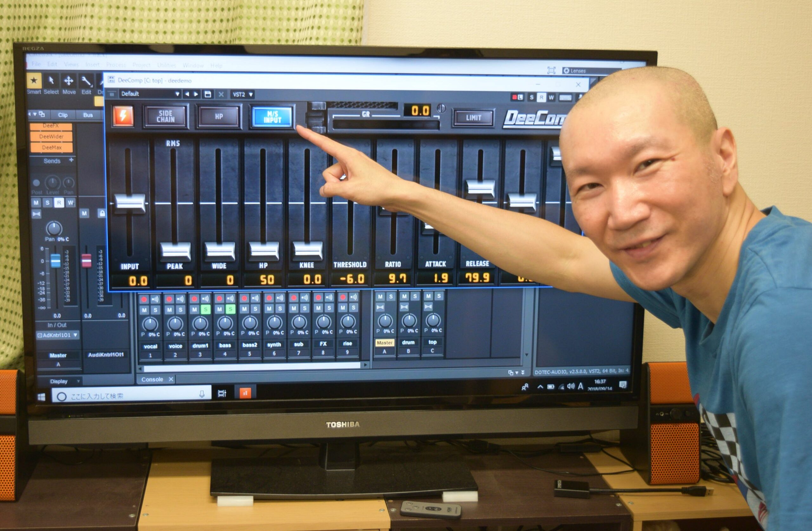Turn on the LIMIT button

[x=474, y=118]
